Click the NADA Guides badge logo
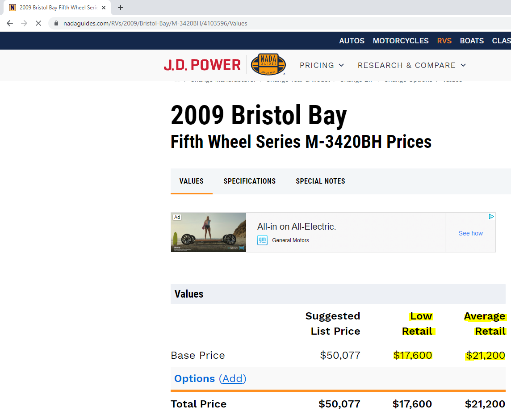 pos(268,65)
